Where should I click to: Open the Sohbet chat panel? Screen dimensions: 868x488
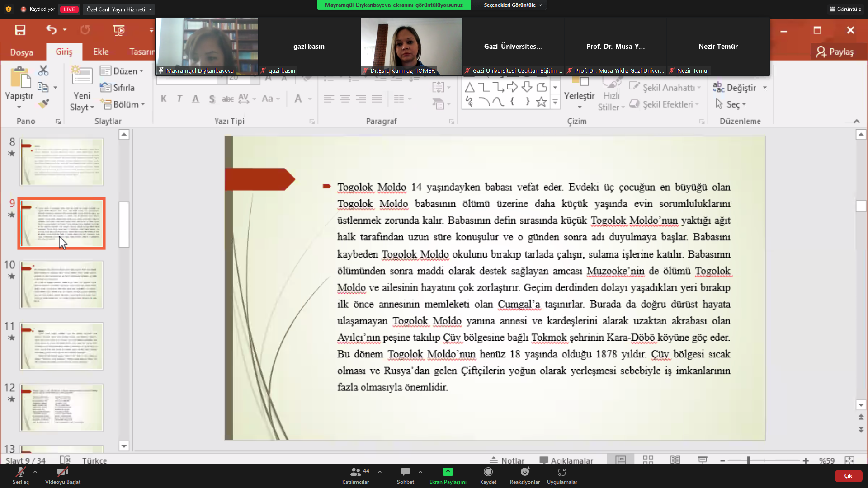point(406,476)
